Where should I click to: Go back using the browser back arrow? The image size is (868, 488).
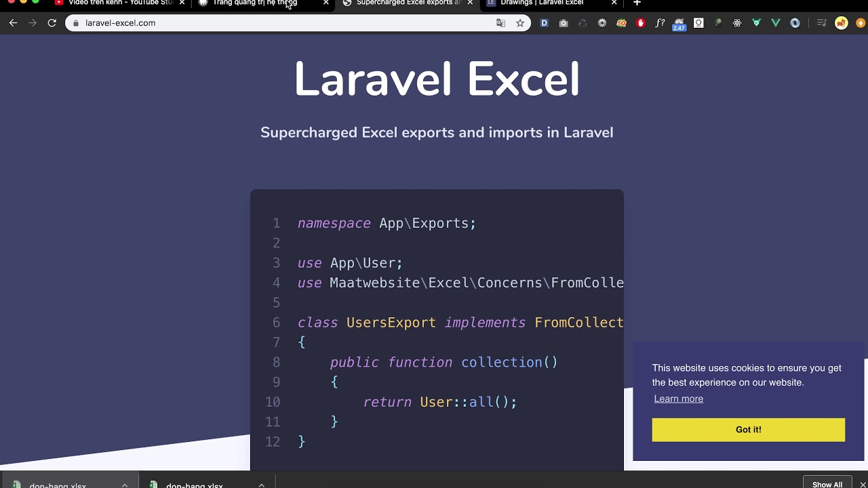tap(13, 23)
